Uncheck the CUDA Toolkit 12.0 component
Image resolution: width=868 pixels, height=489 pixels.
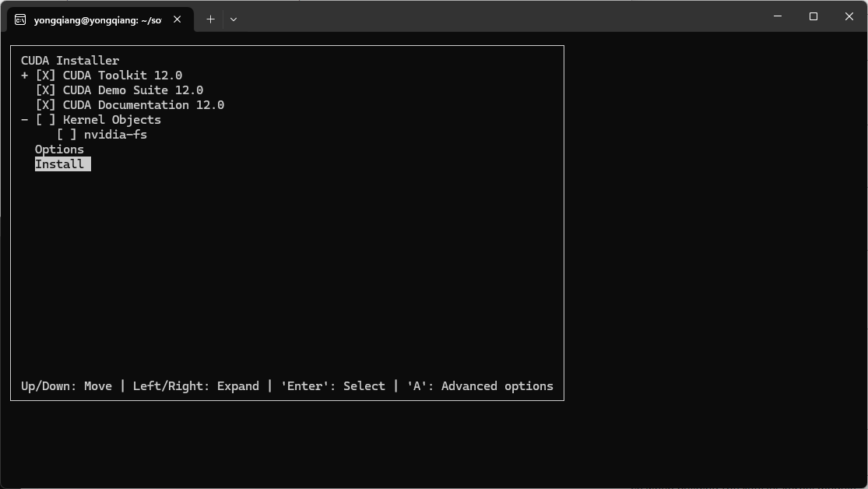(x=45, y=75)
